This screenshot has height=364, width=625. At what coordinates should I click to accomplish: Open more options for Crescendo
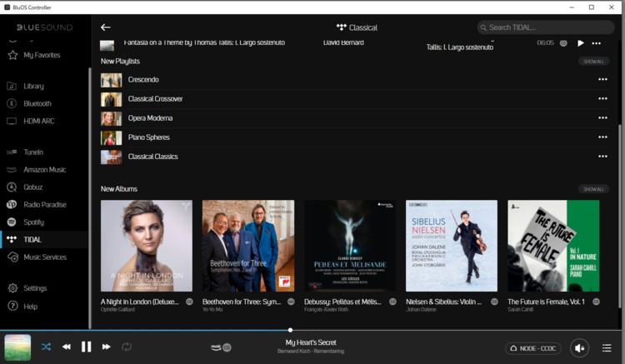[602, 79]
